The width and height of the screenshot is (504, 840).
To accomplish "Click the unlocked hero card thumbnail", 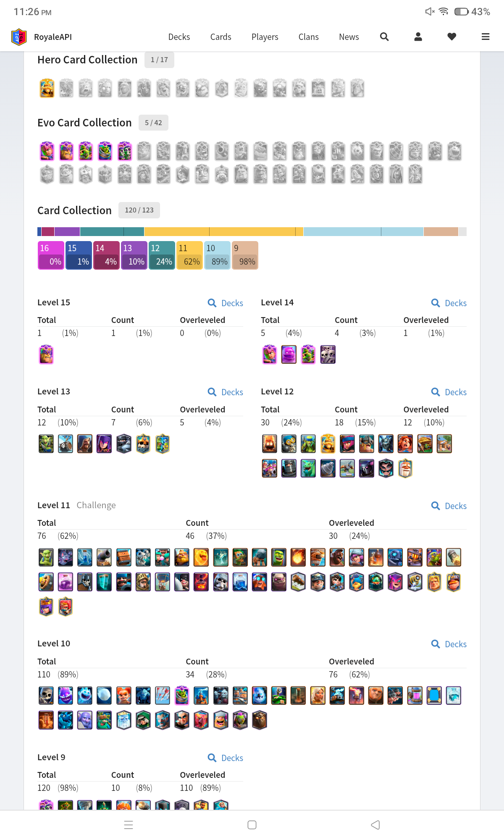I will [47, 88].
